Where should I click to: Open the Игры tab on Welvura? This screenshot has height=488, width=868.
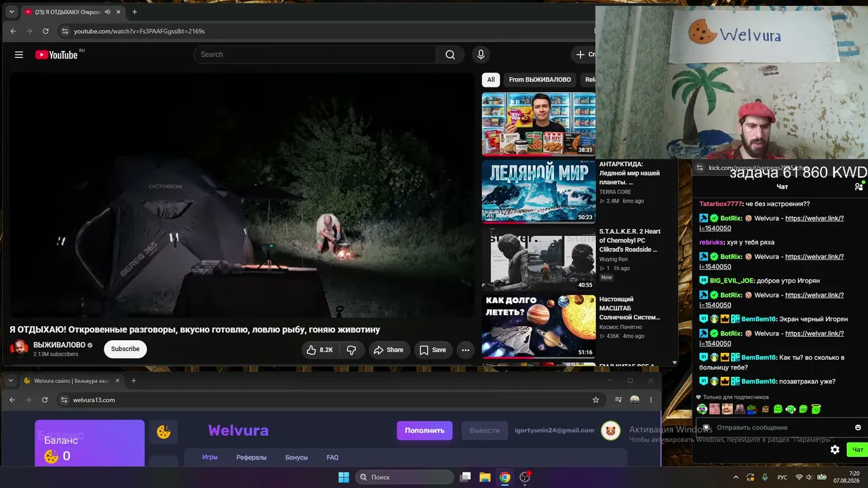click(x=210, y=457)
